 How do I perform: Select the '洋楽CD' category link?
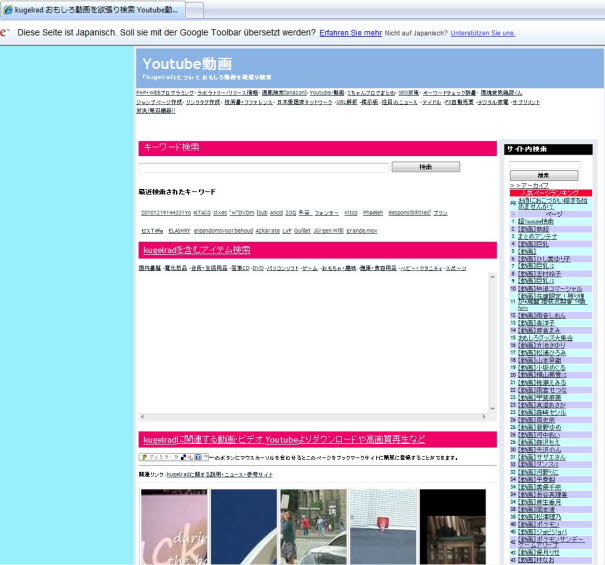(240, 268)
